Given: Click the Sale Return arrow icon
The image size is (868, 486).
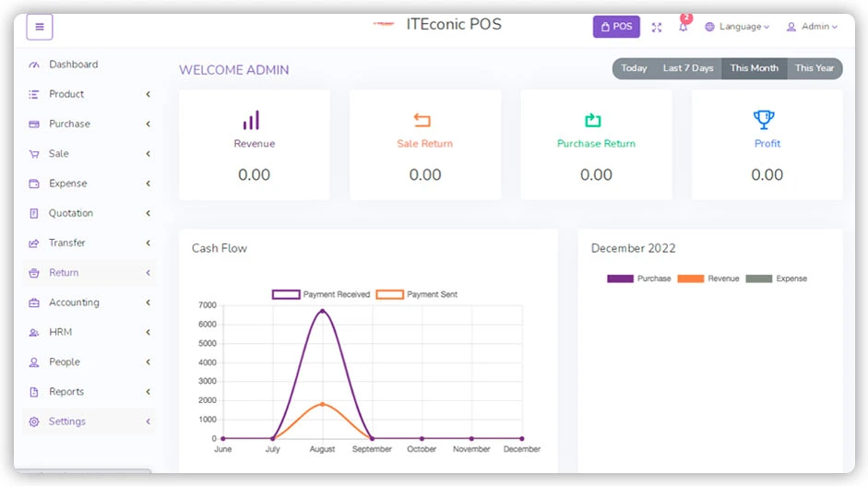Looking at the screenshot, I should (422, 120).
